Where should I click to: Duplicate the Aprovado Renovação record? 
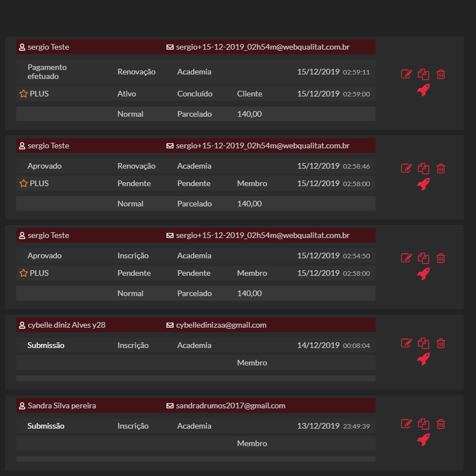point(424,168)
